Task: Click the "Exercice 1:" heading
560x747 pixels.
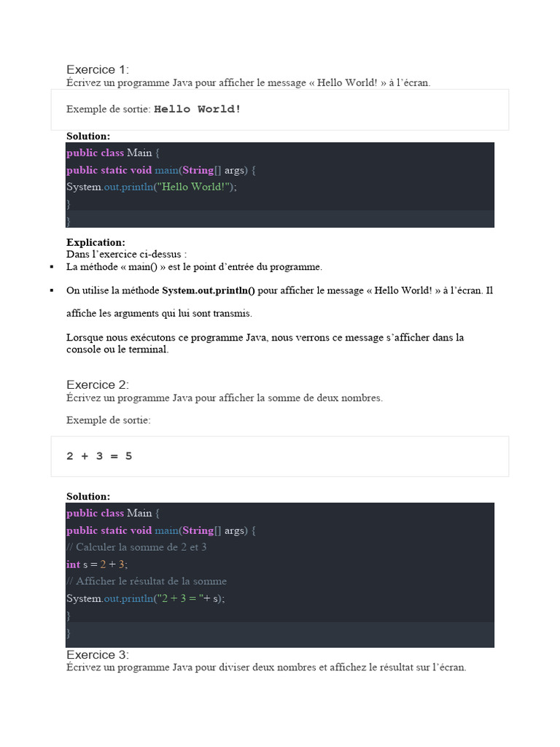Action: click(x=97, y=69)
